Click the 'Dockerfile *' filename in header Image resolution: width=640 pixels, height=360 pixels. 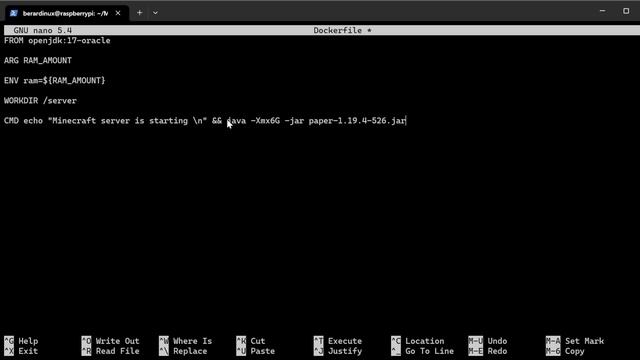point(342,30)
